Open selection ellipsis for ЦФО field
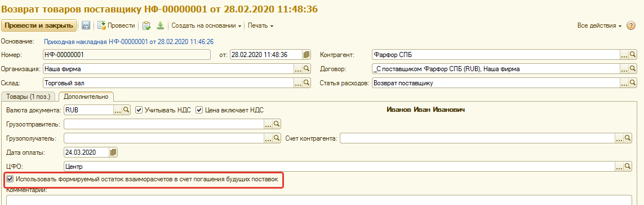Viewport: 644px width, 205px height. (619, 166)
